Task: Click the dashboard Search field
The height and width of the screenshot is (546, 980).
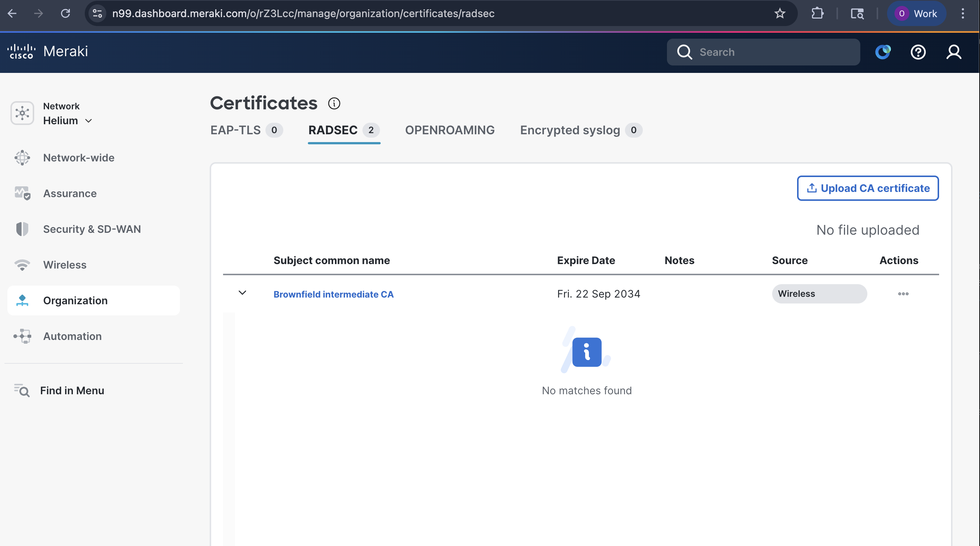Action: click(x=772, y=52)
